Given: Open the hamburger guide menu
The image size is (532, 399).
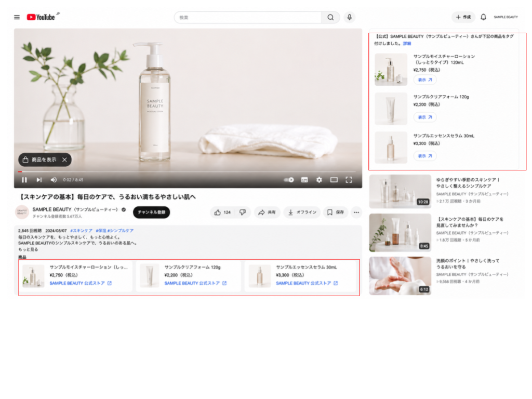Looking at the screenshot, I should [x=17, y=17].
